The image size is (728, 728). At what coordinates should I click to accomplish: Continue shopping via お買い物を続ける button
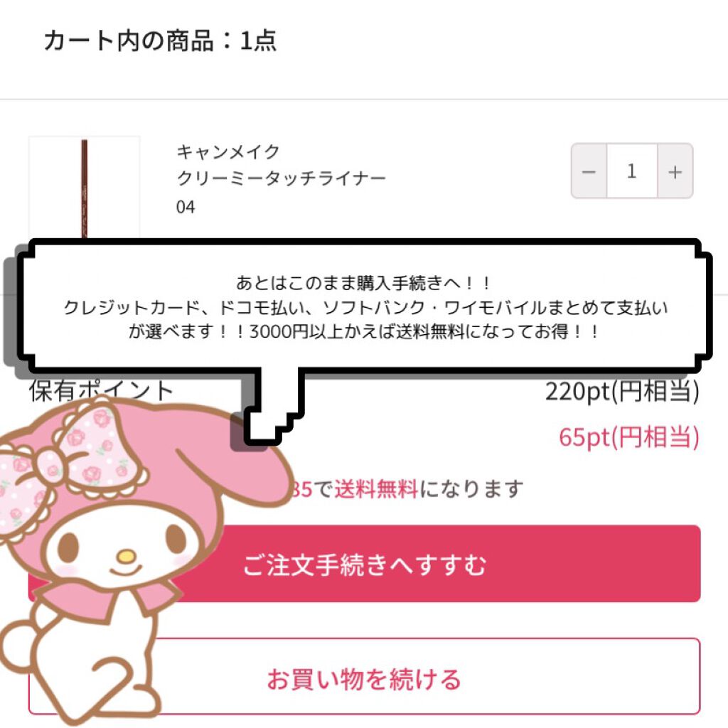364,678
